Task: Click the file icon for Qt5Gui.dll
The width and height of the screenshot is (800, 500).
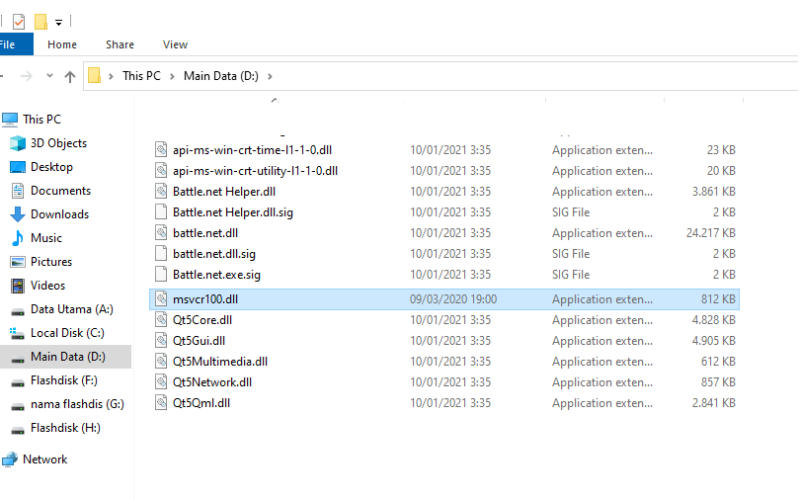Action: point(161,340)
